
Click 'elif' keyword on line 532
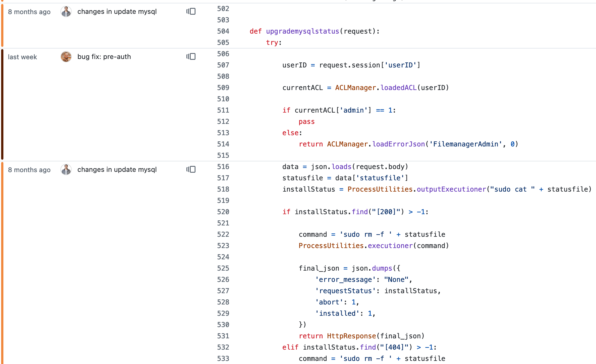click(x=290, y=347)
